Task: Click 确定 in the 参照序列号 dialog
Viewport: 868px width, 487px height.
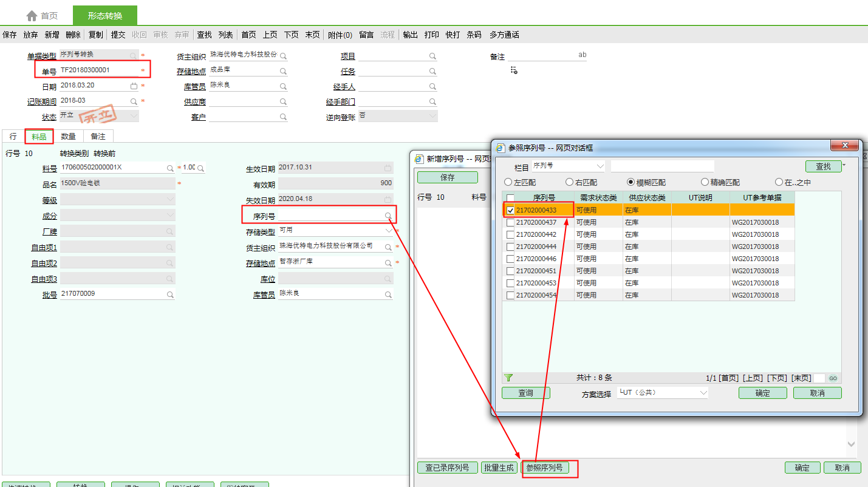Action: [x=762, y=393]
